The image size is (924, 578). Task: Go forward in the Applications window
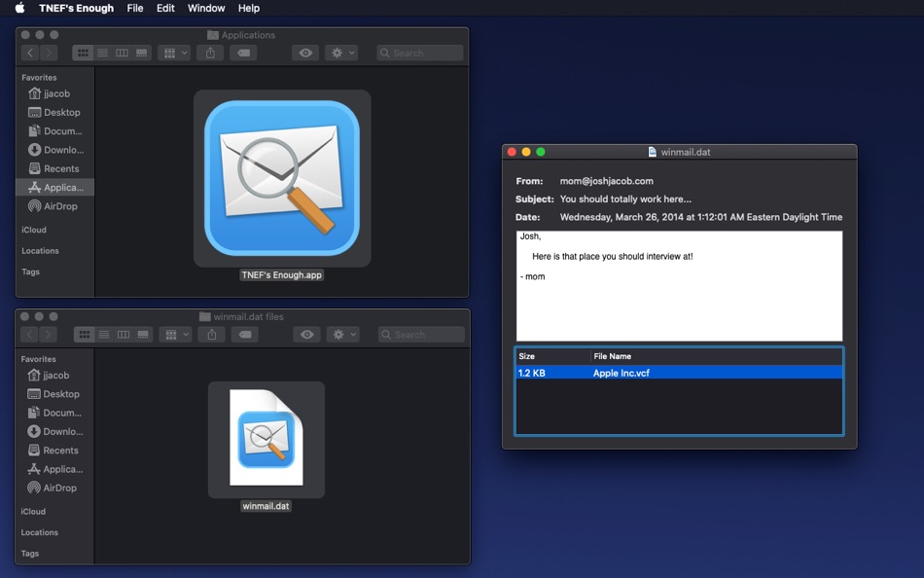[49, 54]
